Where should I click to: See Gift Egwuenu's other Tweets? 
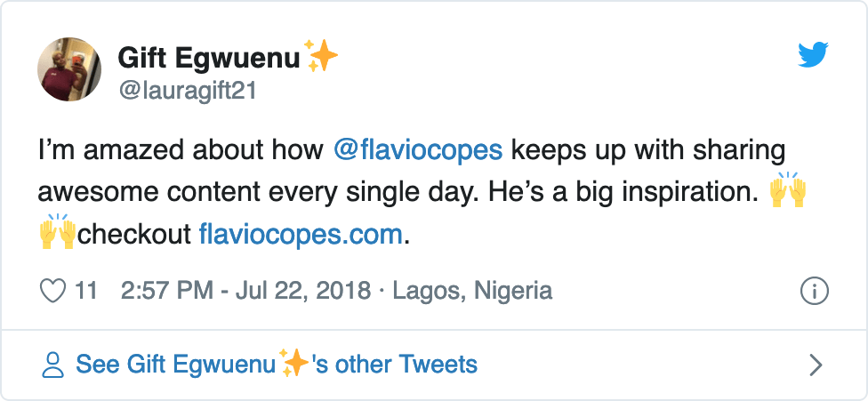click(277, 364)
